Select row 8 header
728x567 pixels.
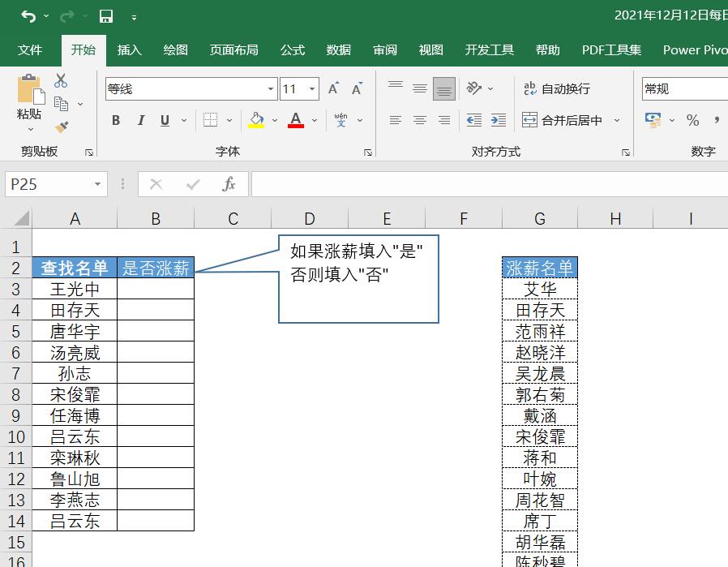coord(15,395)
